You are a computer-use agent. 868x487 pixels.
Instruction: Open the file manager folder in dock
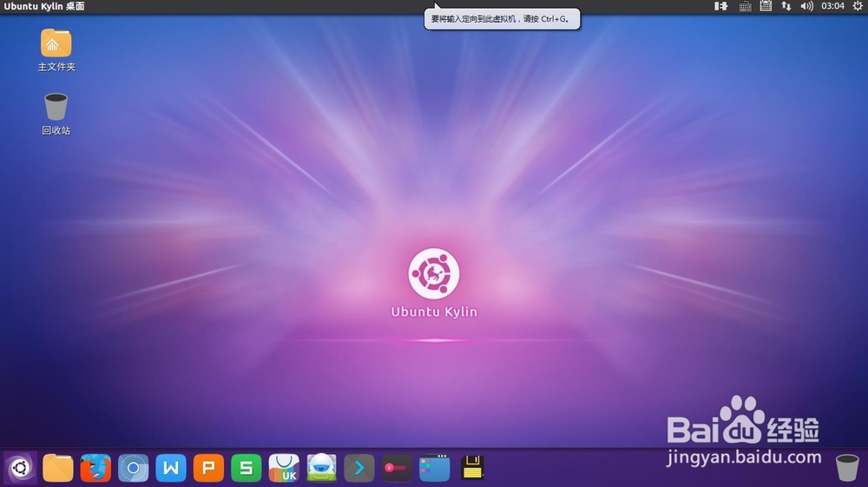[x=58, y=468]
